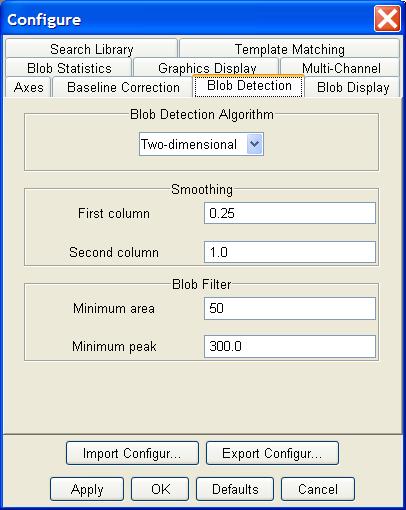Viewport: 406px width, 510px height.
Task: Open the Axes tab
Action: [x=28, y=87]
